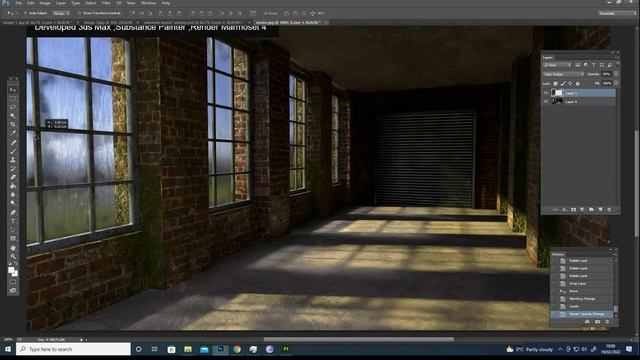Select the Crop tool
The width and height of the screenshot is (640, 360).
coord(13,124)
